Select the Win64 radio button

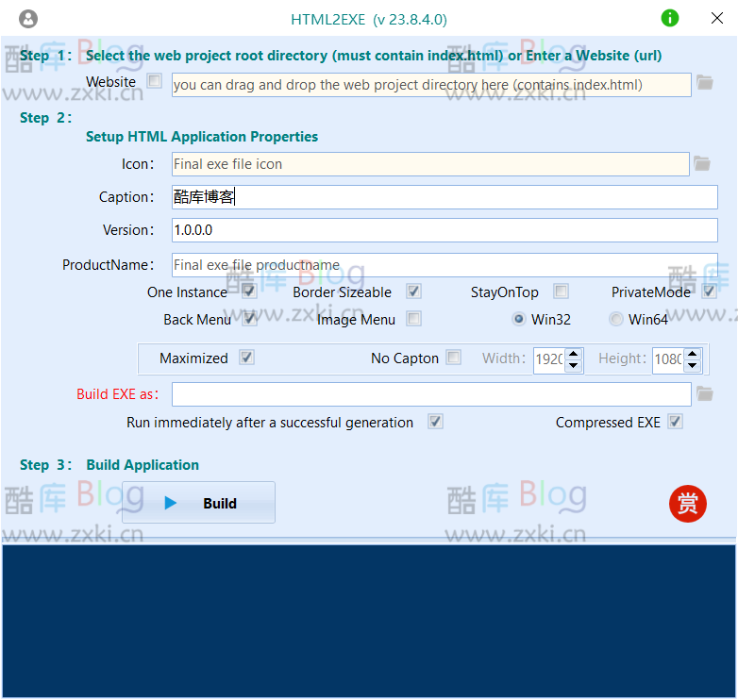pos(616,319)
